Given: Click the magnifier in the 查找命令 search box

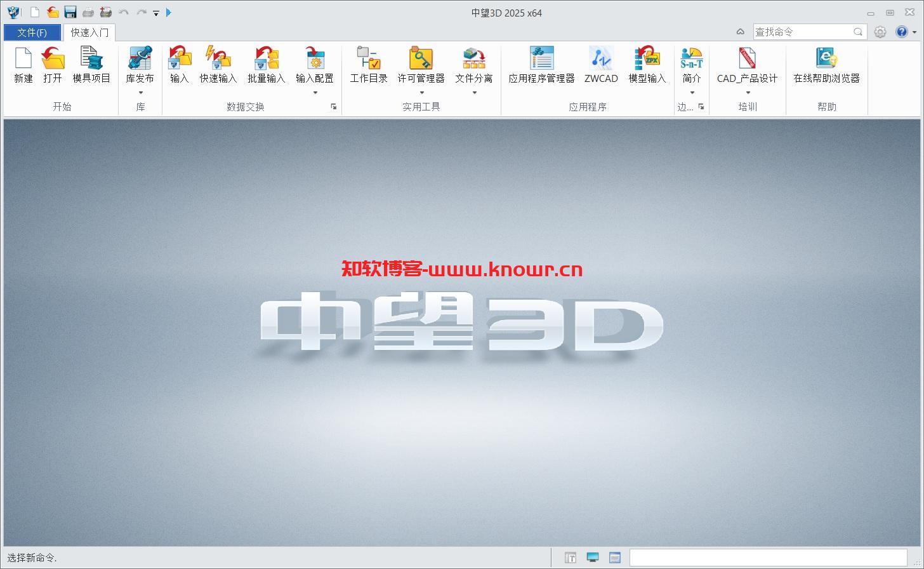Looking at the screenshot, I should point(858,32).
